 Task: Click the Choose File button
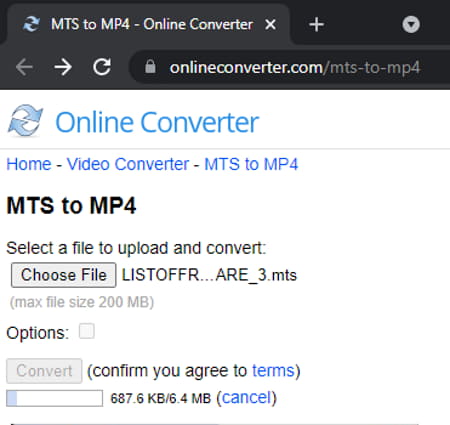point(64,275)
